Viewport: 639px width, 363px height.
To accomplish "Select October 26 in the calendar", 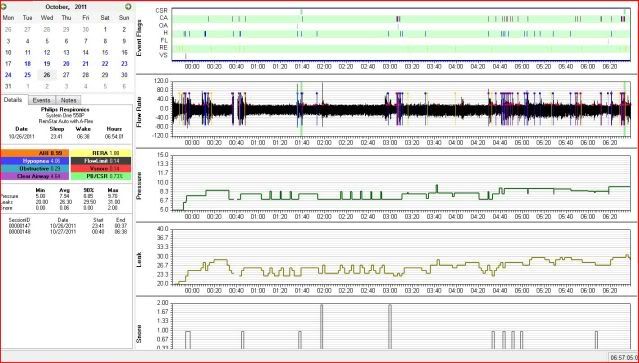I will click(x=47, y=75).
